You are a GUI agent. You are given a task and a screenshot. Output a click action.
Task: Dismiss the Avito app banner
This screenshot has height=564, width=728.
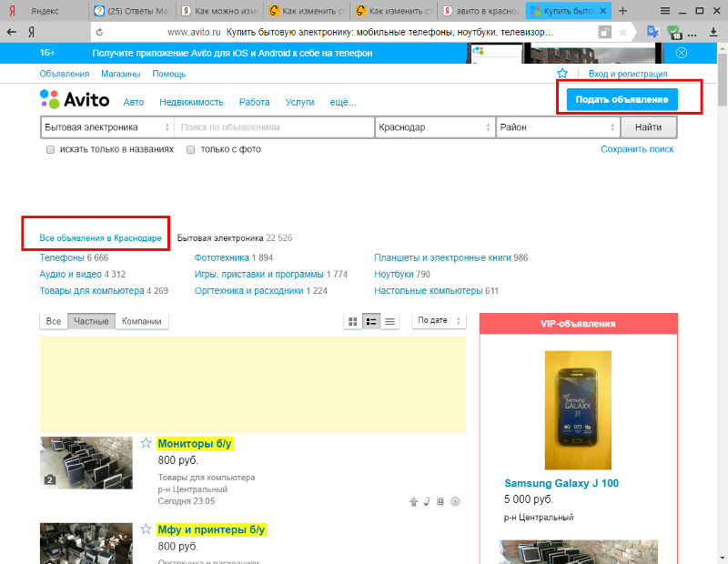tap(681, 53)
